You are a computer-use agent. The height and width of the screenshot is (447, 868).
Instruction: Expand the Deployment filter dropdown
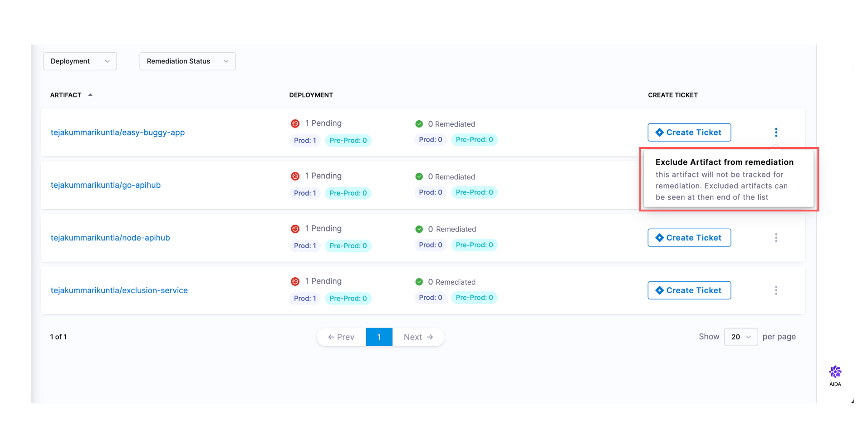click(80, 61)
